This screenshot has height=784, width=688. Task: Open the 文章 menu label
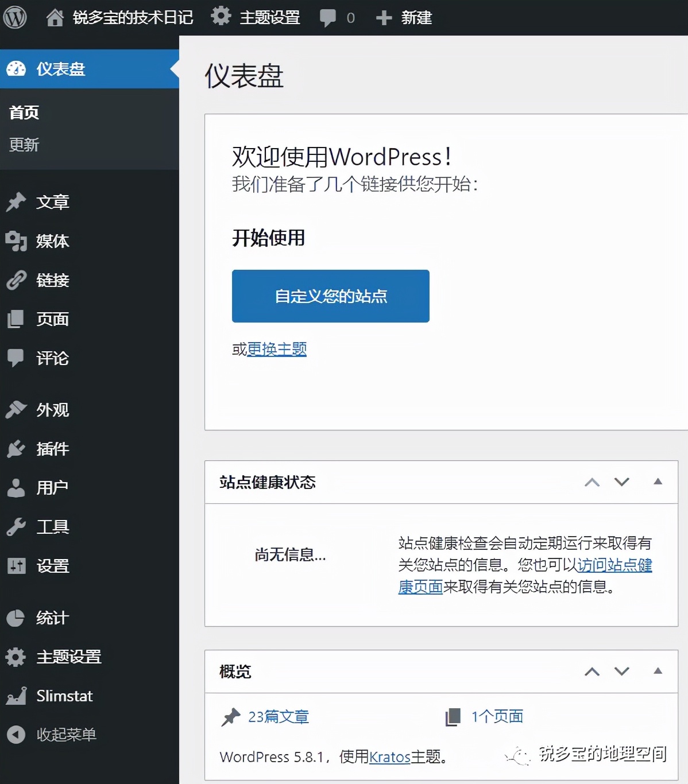pos(53,202)
